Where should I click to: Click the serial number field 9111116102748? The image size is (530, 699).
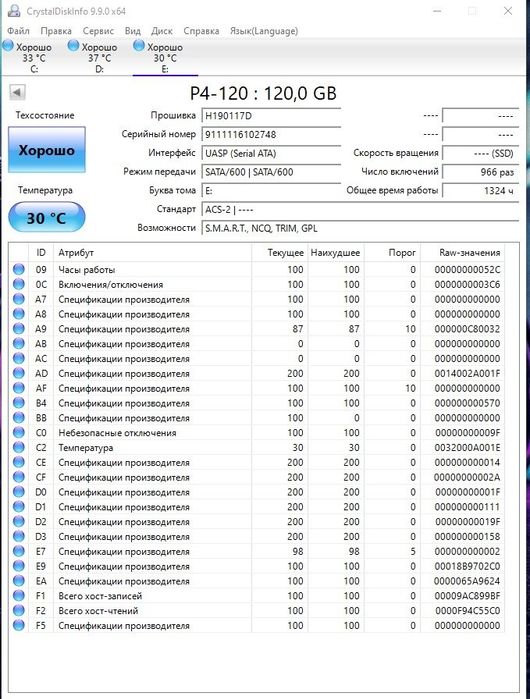pyautogui.click(x=271, y=135)
